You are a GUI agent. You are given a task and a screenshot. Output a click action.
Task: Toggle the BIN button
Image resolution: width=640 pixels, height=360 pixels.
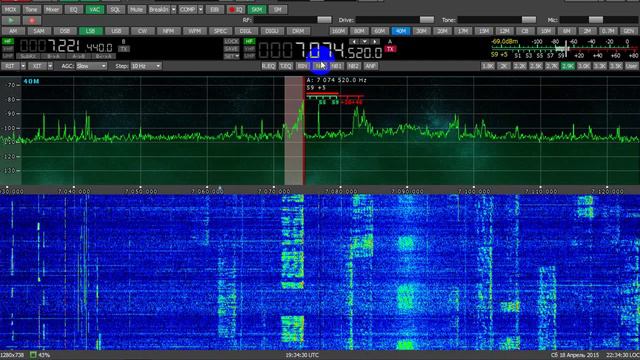(x=302, y=66)
